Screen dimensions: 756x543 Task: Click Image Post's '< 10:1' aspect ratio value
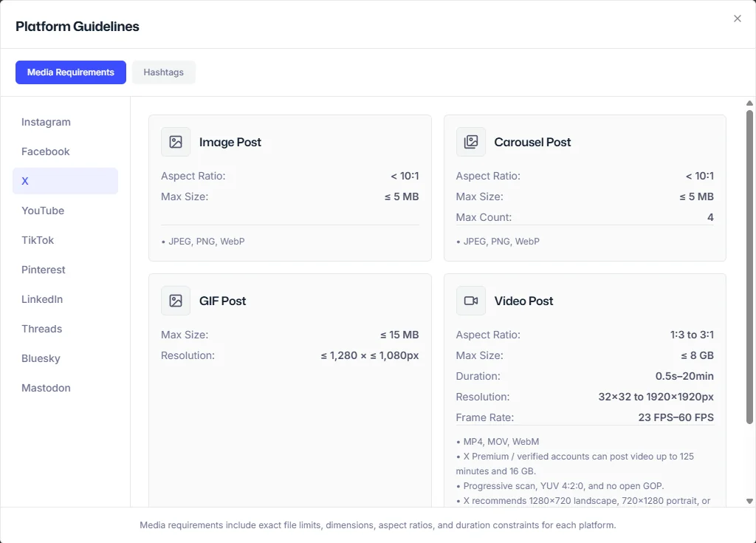click(405, 176)
